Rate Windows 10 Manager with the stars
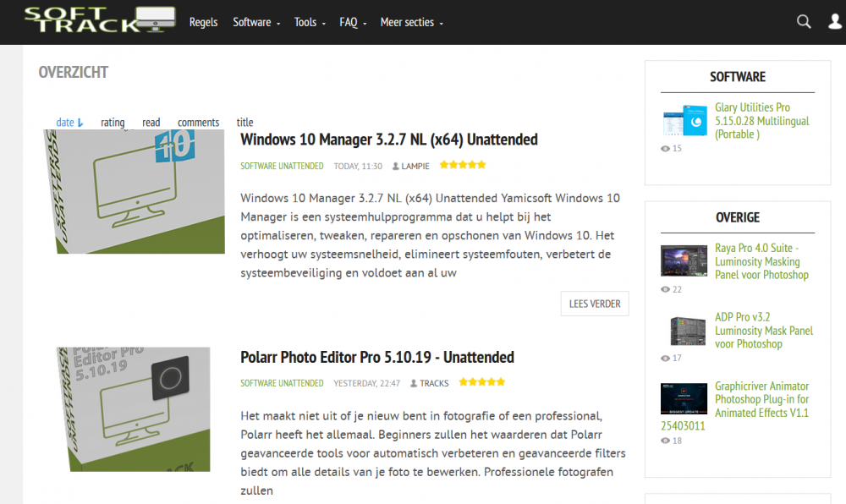This screenshot has height=504, width=846. click(x=463, y=166)
